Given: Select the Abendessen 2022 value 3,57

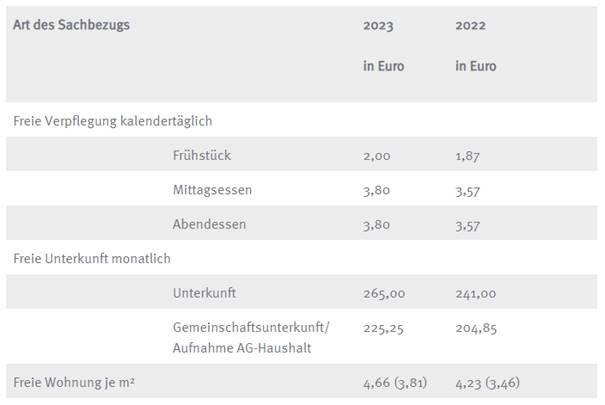Looking at the screenshot, I should 467,226.
